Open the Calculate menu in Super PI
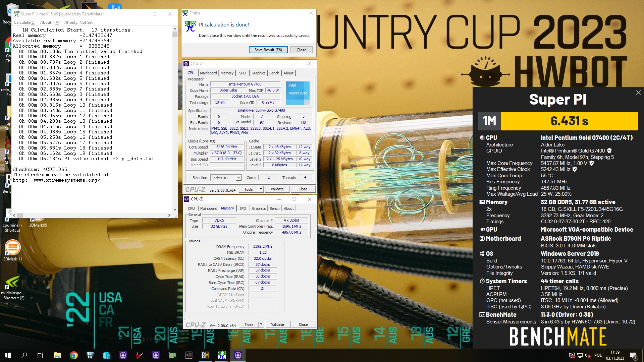 (24, 22)
